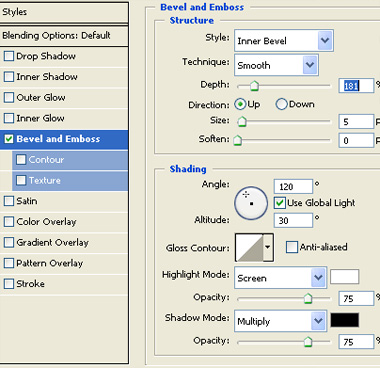The width and height of the screenshot is (380, 368).
Task: Open the Gloss Contour picker arrow
Action: [x=268, y=247]
